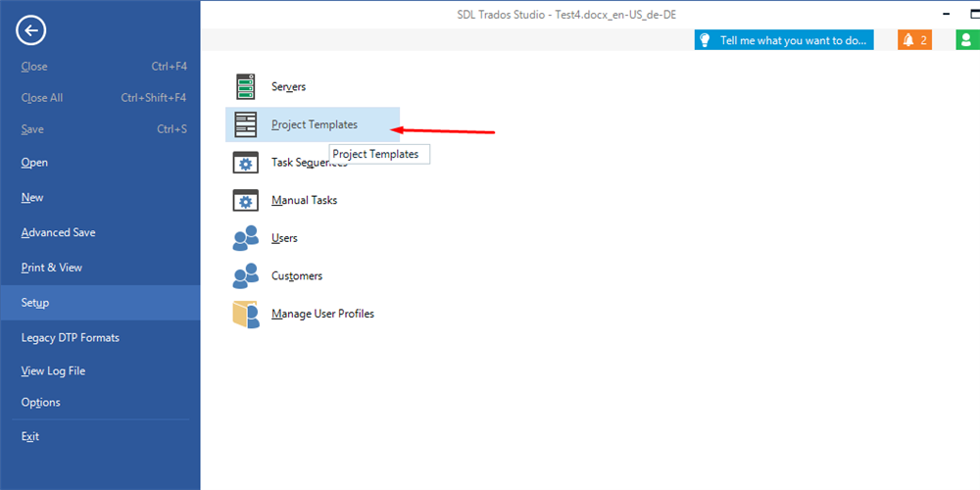Click the green user account icon
980x490 pixels.
[x=966, y=40]
